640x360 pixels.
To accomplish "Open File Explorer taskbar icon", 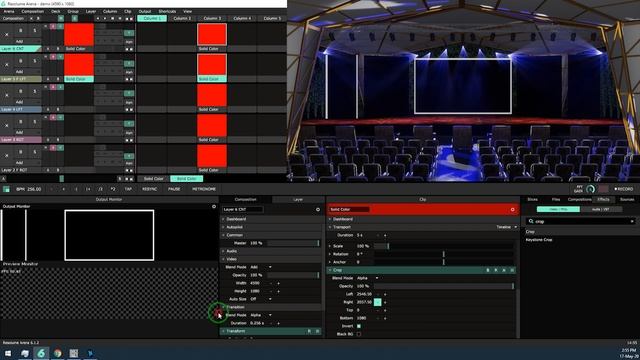I will coord(25,353).
